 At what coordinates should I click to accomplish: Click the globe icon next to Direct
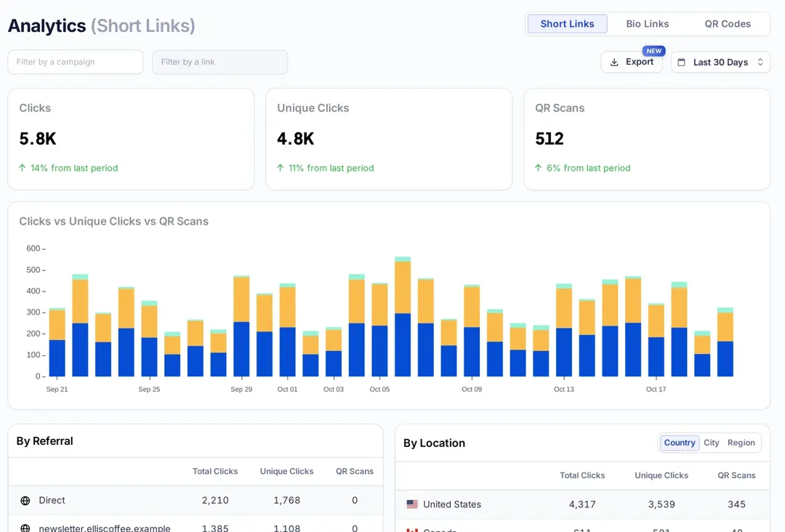[25, 501]
